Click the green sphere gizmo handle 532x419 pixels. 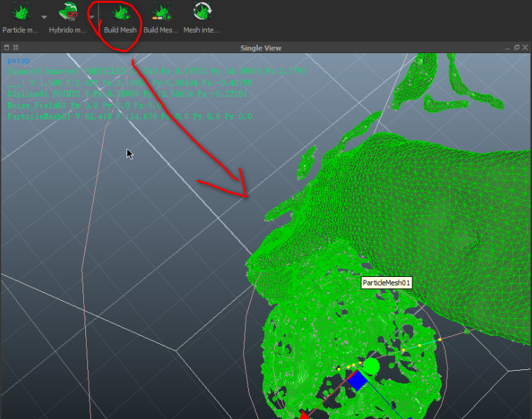(x=371, y=367)
